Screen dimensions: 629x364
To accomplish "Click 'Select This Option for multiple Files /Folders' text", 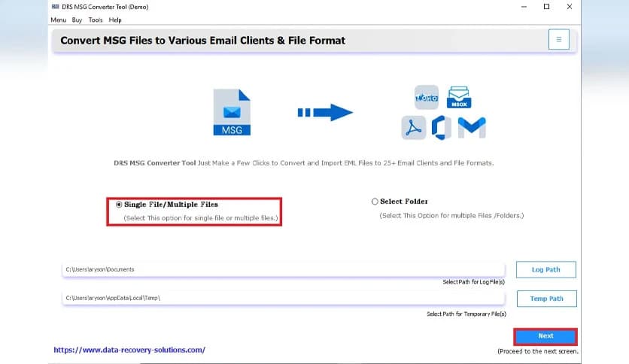I will click(451, 215).
